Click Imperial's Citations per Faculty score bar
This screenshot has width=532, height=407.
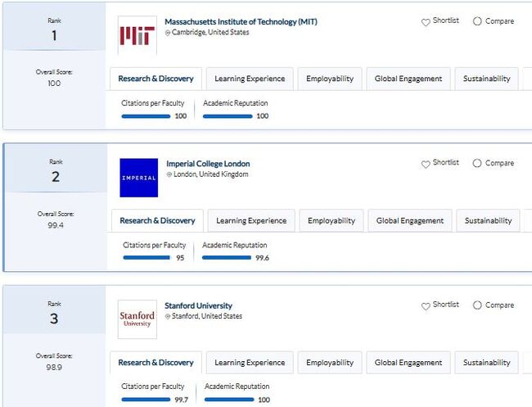146,258
